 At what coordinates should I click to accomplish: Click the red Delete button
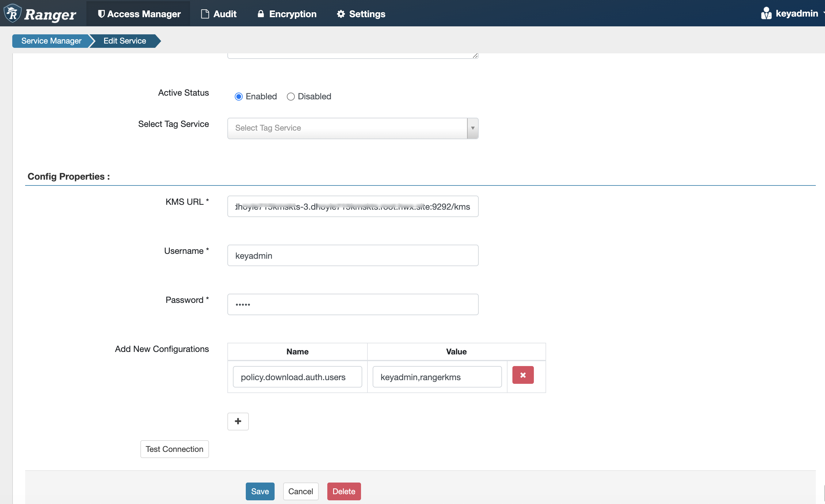pos(344,491)
